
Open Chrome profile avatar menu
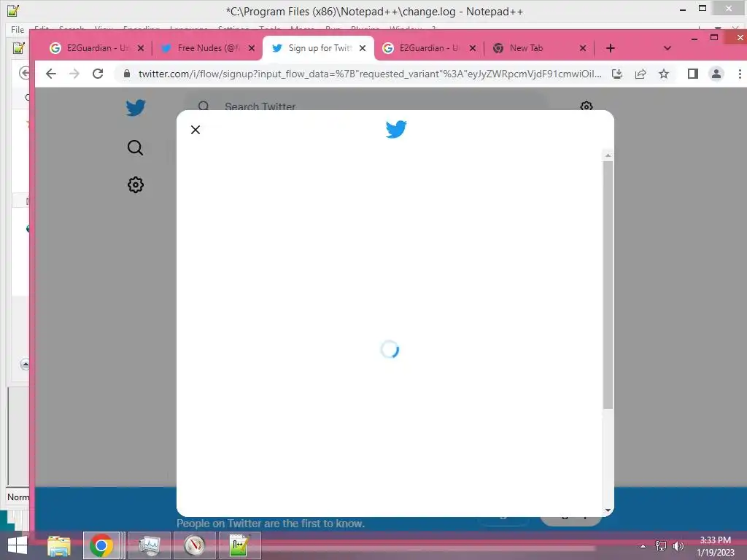tap(716, 74)
